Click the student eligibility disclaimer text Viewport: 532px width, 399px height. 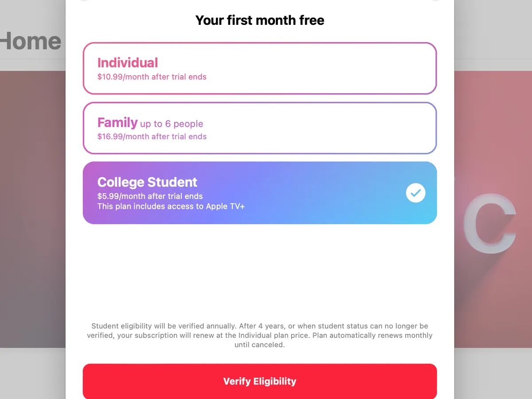(260, 335)
